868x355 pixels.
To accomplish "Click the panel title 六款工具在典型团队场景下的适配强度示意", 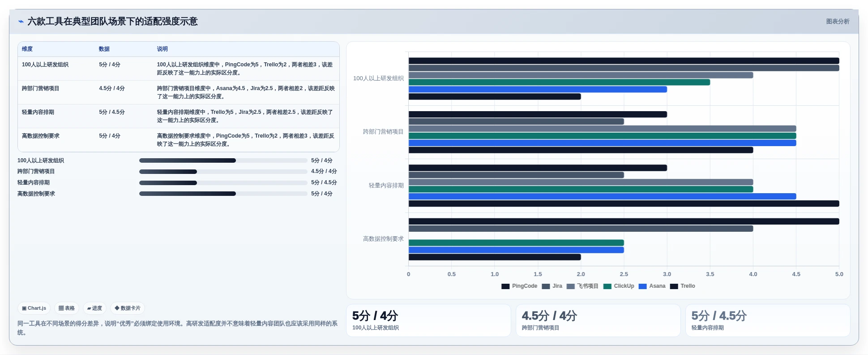I will pos(112,22).
